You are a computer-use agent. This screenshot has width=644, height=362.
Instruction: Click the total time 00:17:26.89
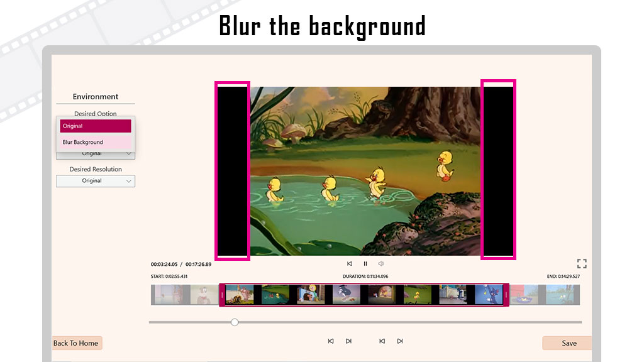198,265
